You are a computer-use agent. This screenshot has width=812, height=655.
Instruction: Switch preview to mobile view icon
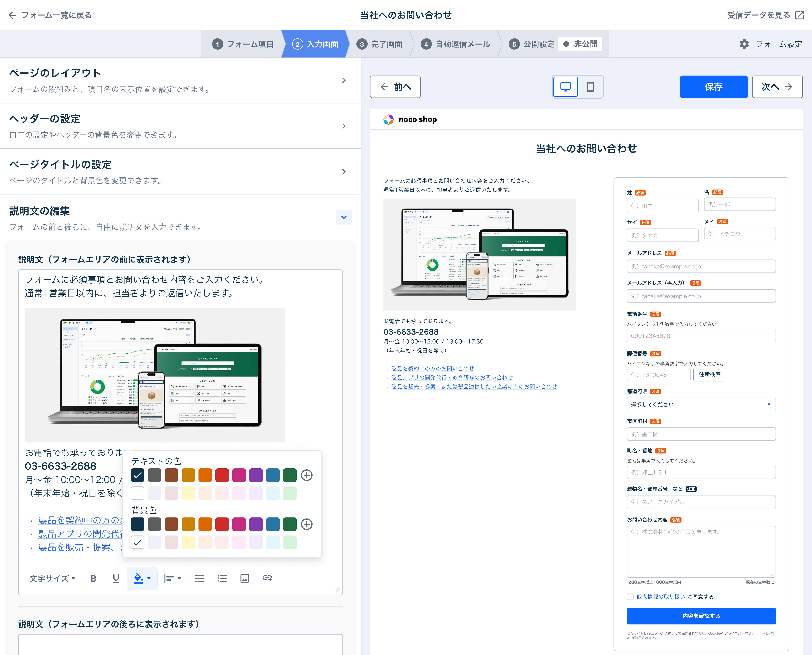pyautogui.click(x=590, y=87)
